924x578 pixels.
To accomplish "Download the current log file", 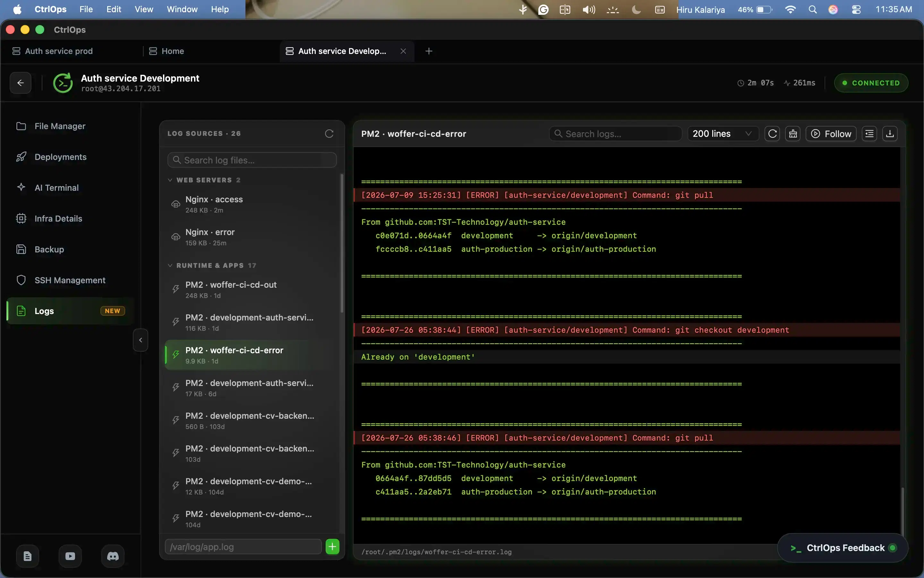I will click(x=890, y=133).
